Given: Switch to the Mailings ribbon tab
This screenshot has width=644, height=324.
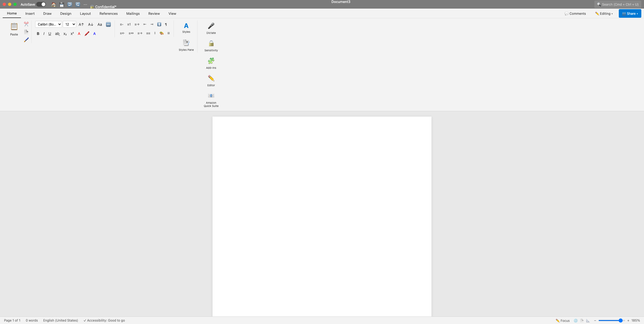Looking at the screenshot, I should tap(133, 13).
